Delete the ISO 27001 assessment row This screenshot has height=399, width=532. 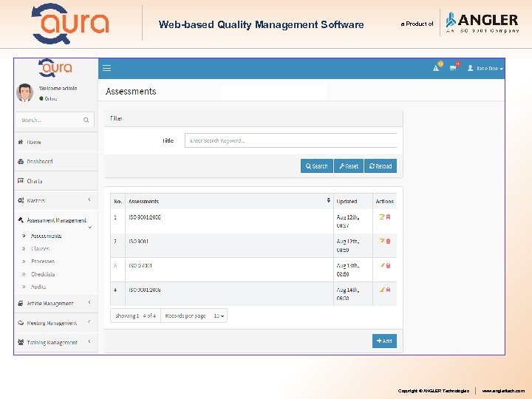pos(388,266)
